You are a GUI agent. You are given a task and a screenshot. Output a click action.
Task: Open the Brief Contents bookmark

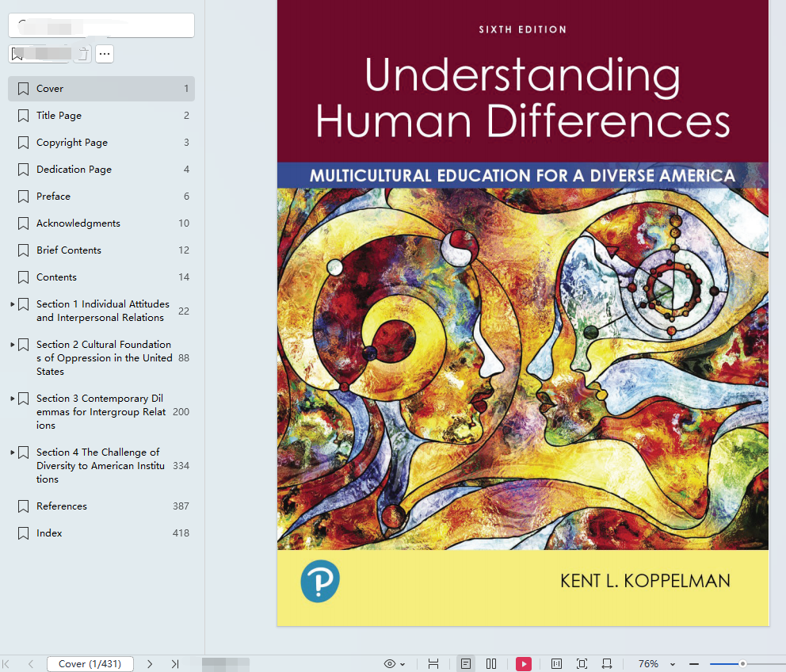coord(101,250)
